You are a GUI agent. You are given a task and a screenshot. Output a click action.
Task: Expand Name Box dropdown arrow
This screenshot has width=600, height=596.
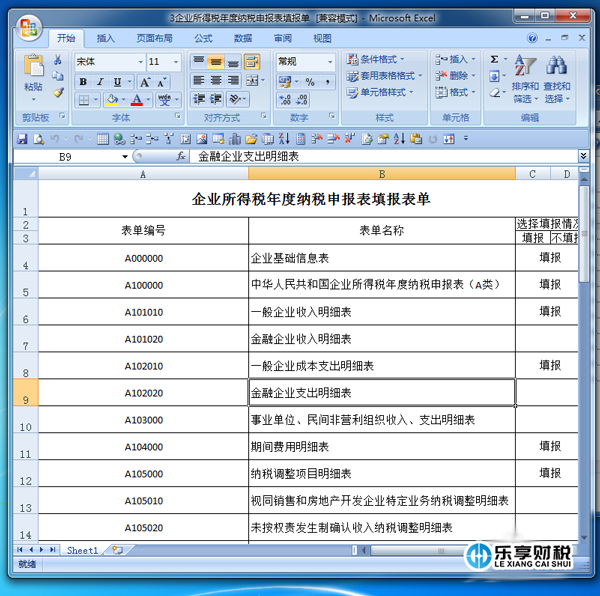point(125,156)
